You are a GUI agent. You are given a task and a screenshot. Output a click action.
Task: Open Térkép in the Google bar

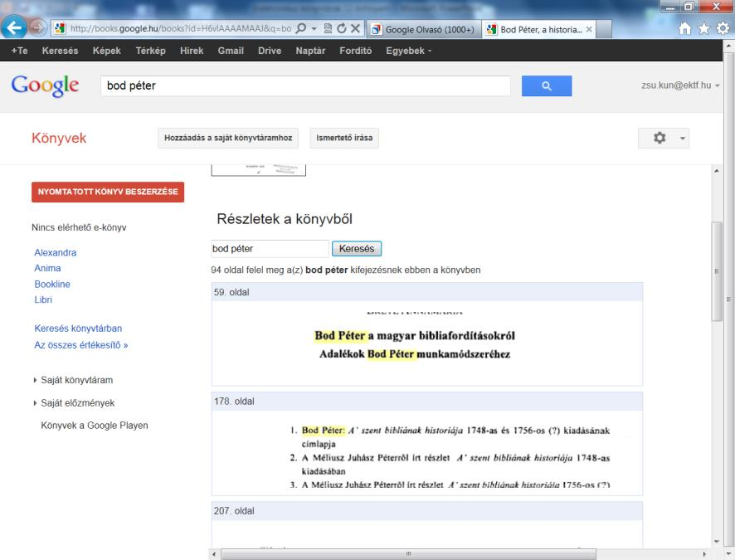[x=150, y=51]
